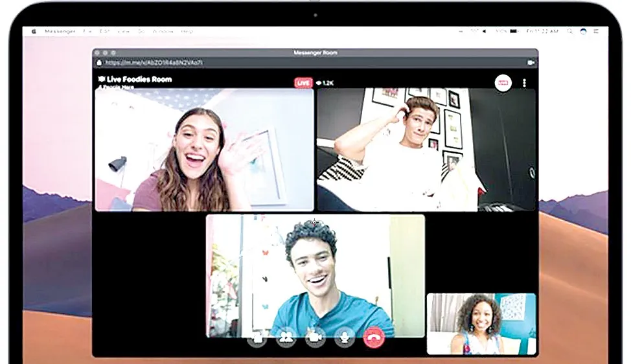The image size is (631, 364).
Task: Click the camera icon in the address bar
Action: [x=531, y=62]
